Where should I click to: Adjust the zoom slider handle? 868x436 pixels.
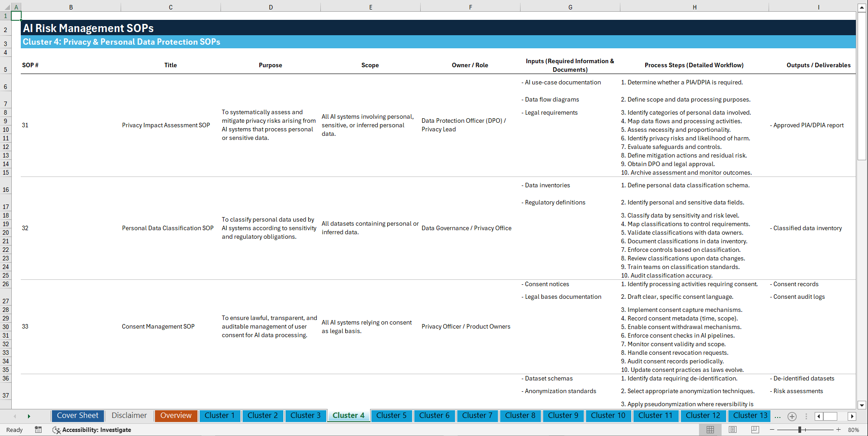point(800,429)
